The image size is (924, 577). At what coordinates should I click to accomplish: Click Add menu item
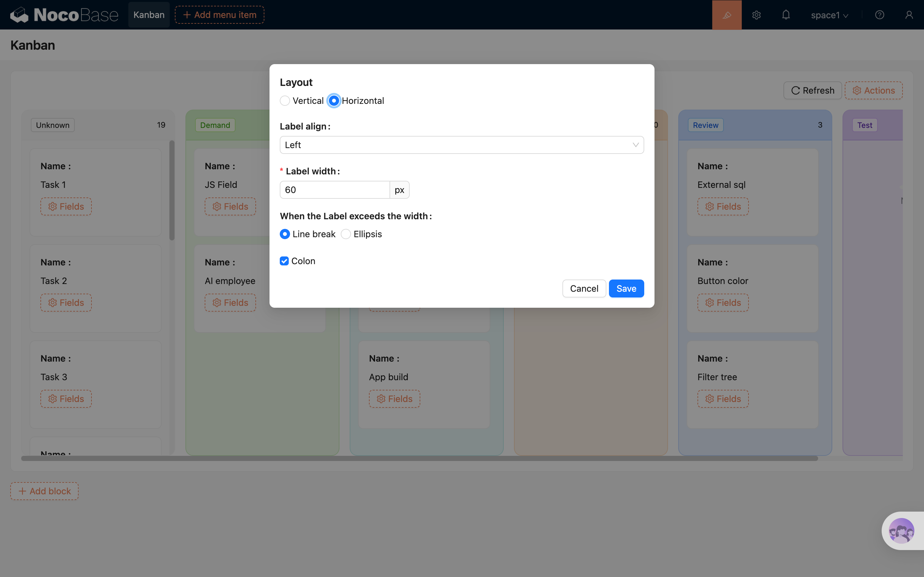point(219,15)
